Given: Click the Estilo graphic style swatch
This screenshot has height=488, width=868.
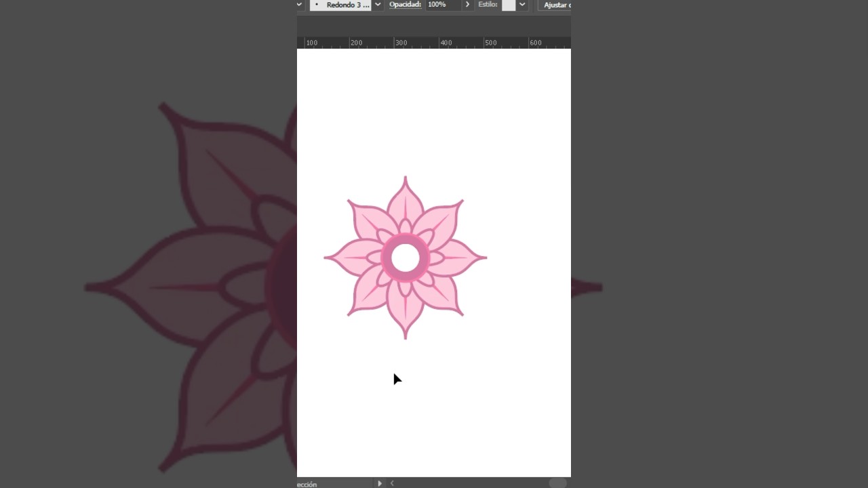Looking at the screenshot, I should 509,5.
